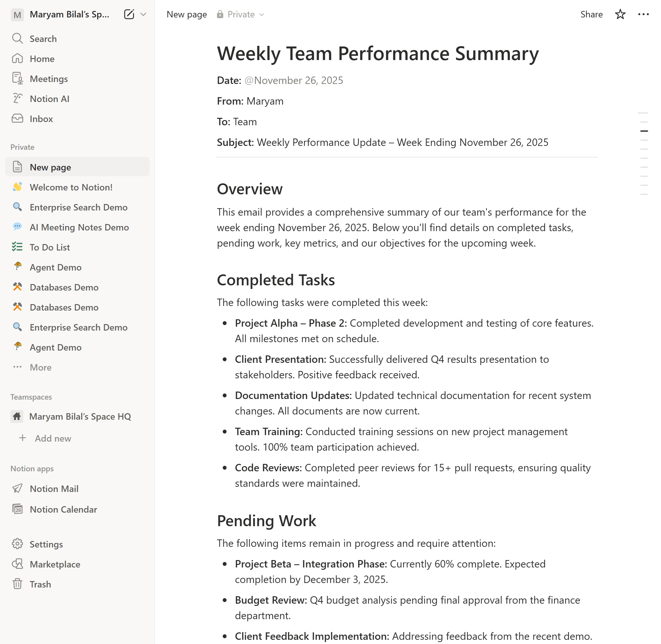The image size is (661, 644).
Task: Click the Search magnifier icon in sidebar
Action: (x=17, y=38)
